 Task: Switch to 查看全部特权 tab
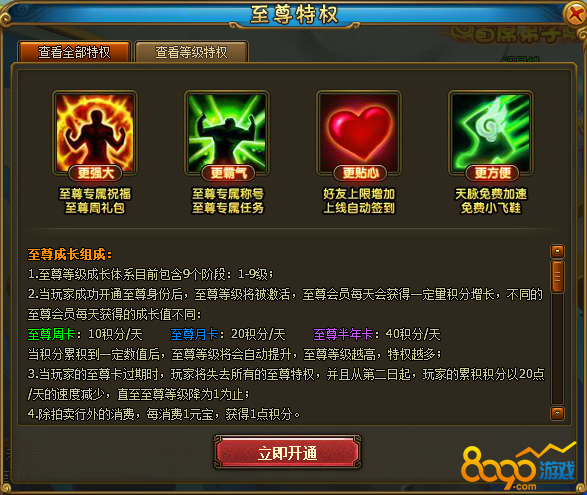click(74, 52)
